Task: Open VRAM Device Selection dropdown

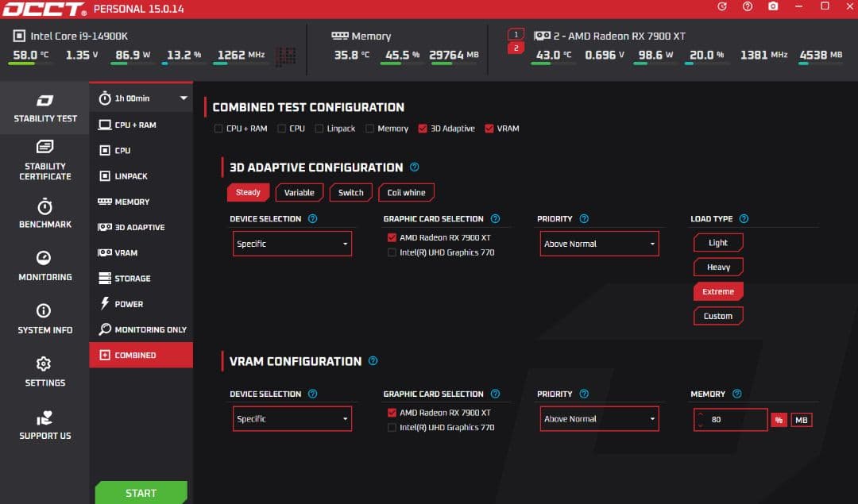Action: pos(292,419)
